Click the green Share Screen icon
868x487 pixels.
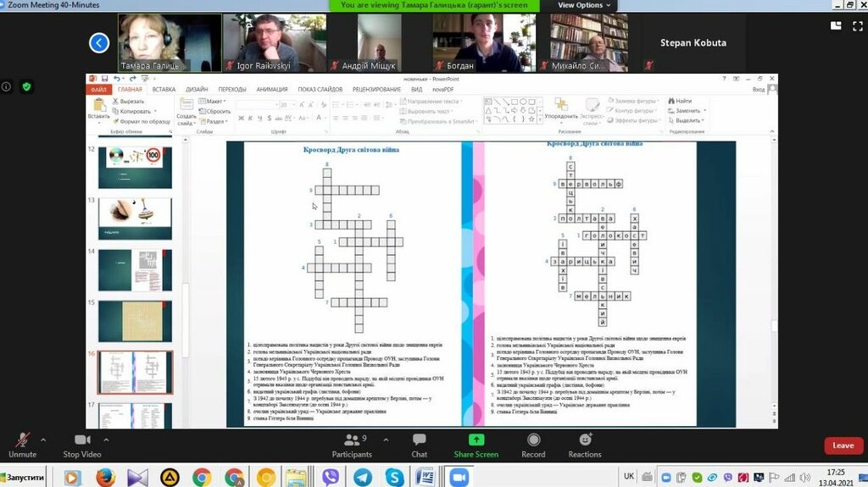[476, 440]
